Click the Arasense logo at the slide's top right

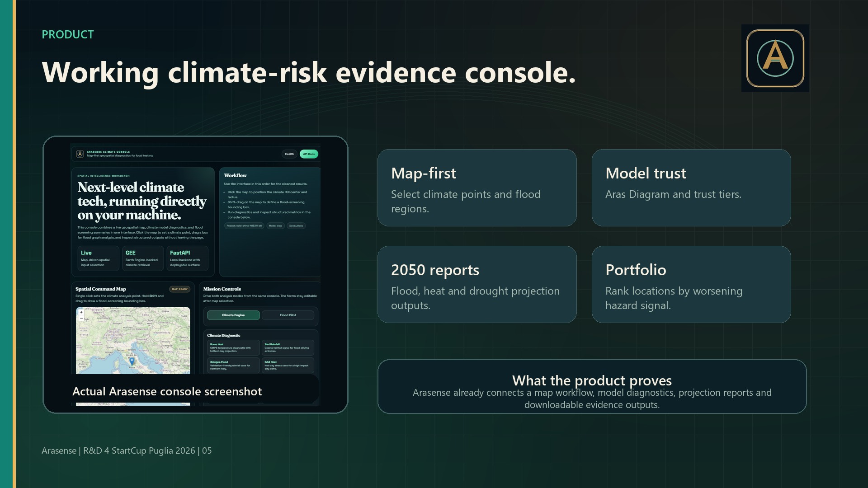pyautogui.click(x=775, y=58)
